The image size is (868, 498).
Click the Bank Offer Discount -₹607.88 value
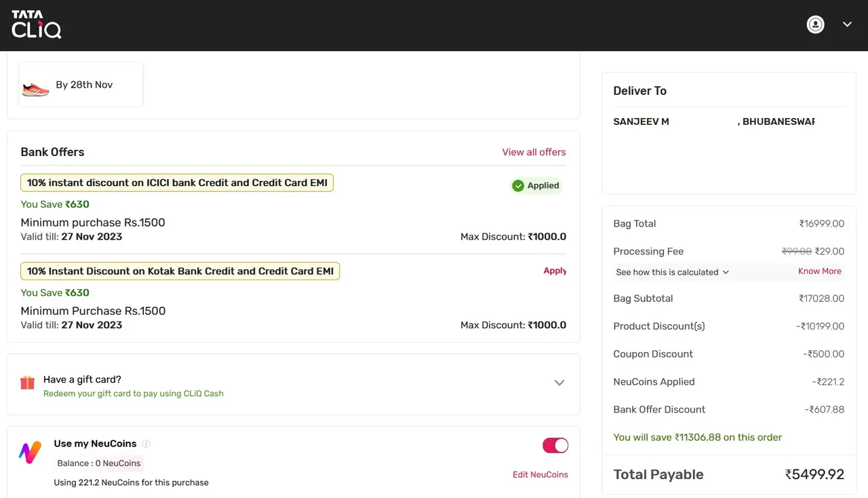(825, 410)
